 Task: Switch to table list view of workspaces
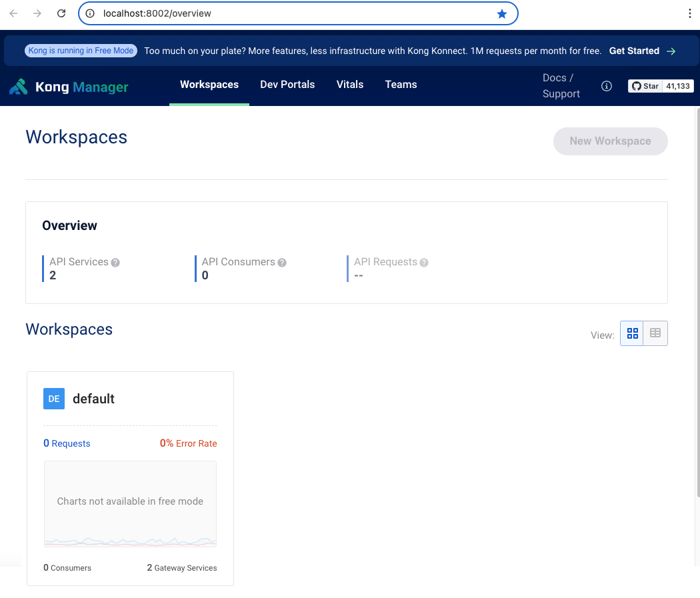[655, 333]
